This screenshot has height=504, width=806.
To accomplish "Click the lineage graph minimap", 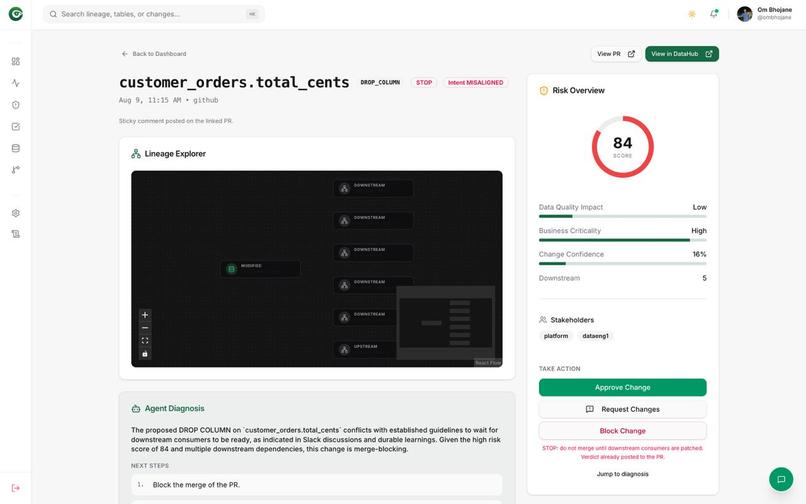I will click(x=446, y=322).
